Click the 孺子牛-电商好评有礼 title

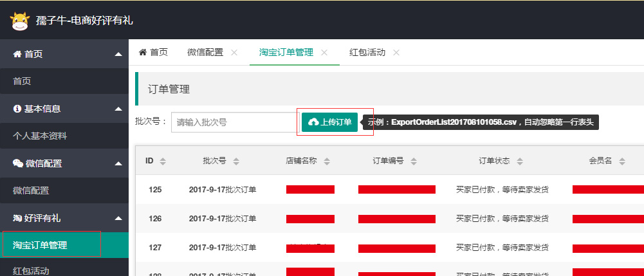click(84, 21)
